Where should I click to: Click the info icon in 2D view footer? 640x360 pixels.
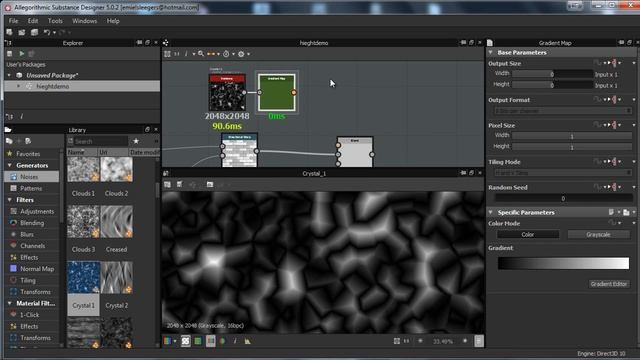click(235, 341)
